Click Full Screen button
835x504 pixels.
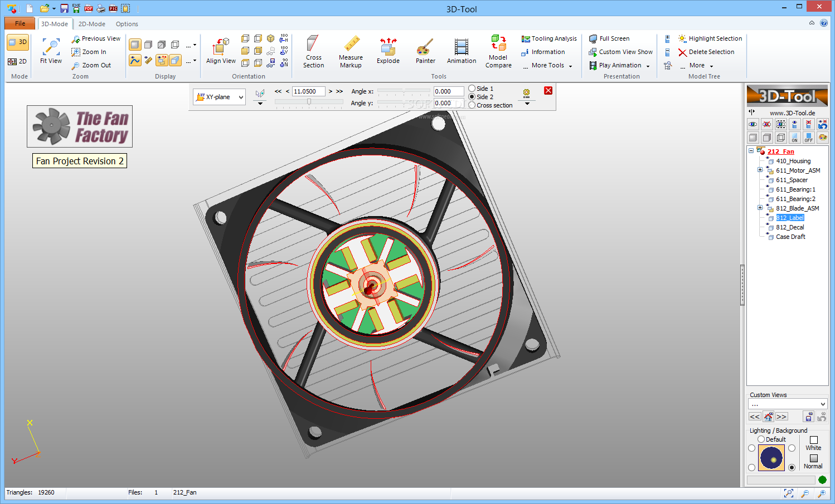click(x=609, y=38)
